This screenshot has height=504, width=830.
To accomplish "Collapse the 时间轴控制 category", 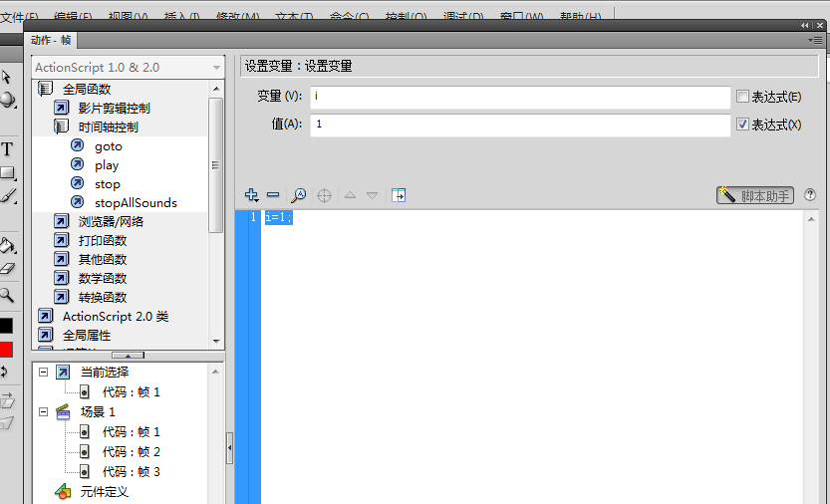I will click(x=62, y=127).
